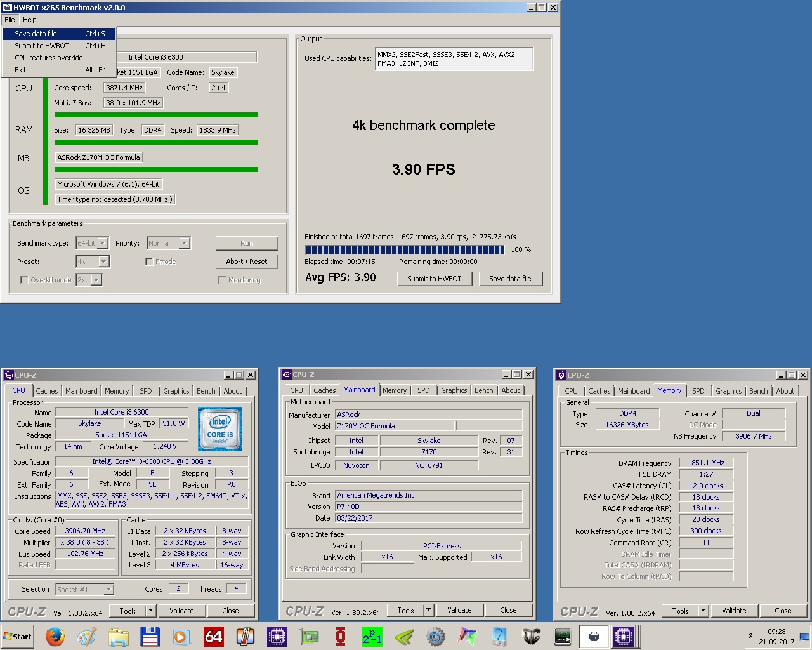812x650 pixels.
Task: Switch to Caches tab in leftmost CPU-Z
Action: pos(46,391)
